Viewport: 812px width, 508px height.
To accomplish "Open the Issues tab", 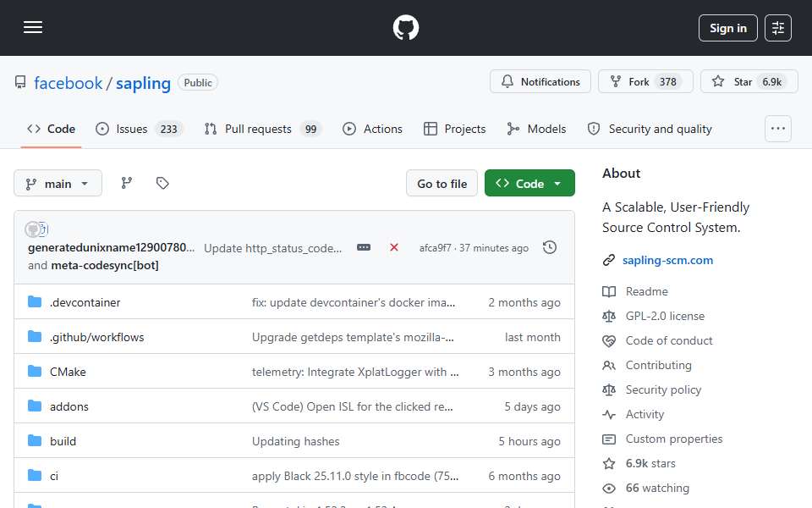I will tap(139, 129).
